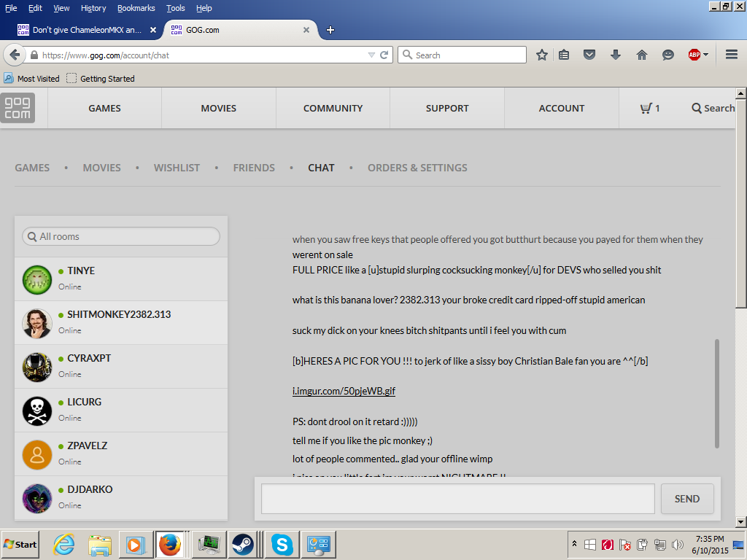Open the View menu

pyautogui.click(x=61, y=8)
